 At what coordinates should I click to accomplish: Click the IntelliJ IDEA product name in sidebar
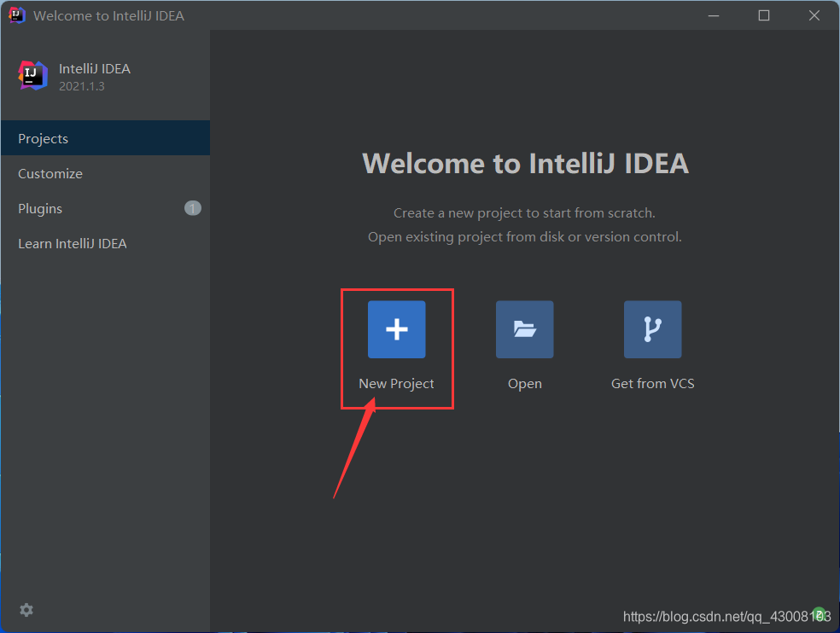click(94, 68)
